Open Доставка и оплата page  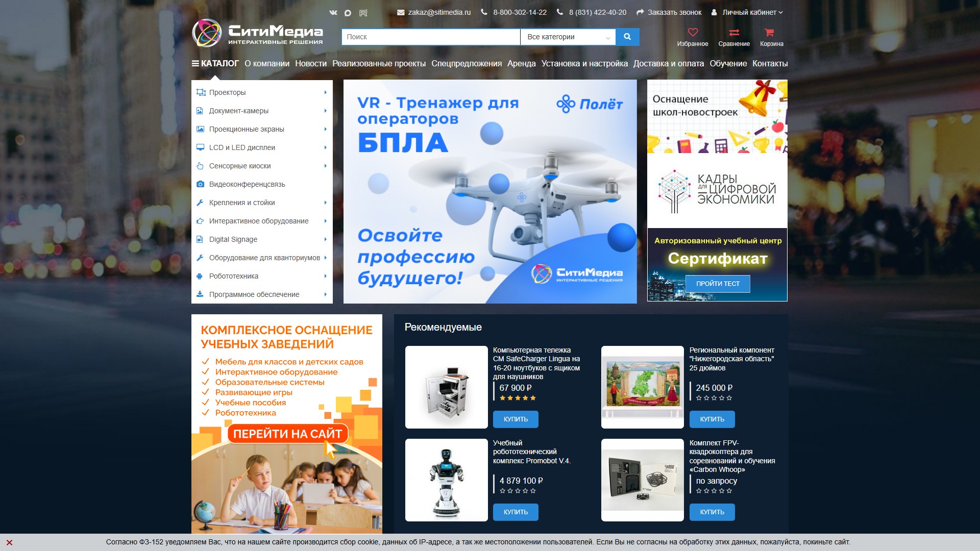click(x=669, y=64)
